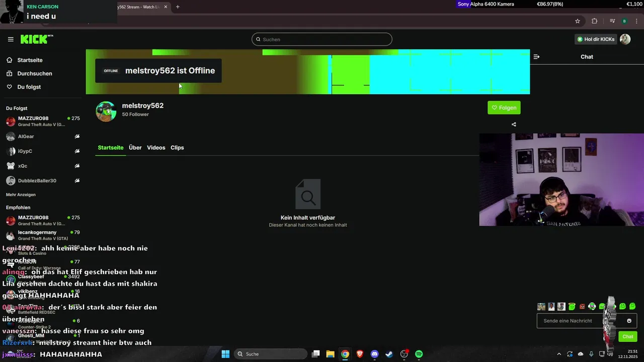This screenshot has height=362, width=644.
Task: Expand Mehr Anzeigen in followed list
Action: (x=21, y=195)
